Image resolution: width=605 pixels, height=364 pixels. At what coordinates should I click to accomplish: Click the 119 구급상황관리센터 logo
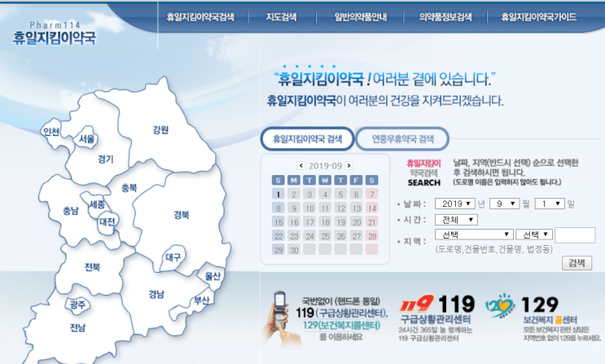[416, 304]
